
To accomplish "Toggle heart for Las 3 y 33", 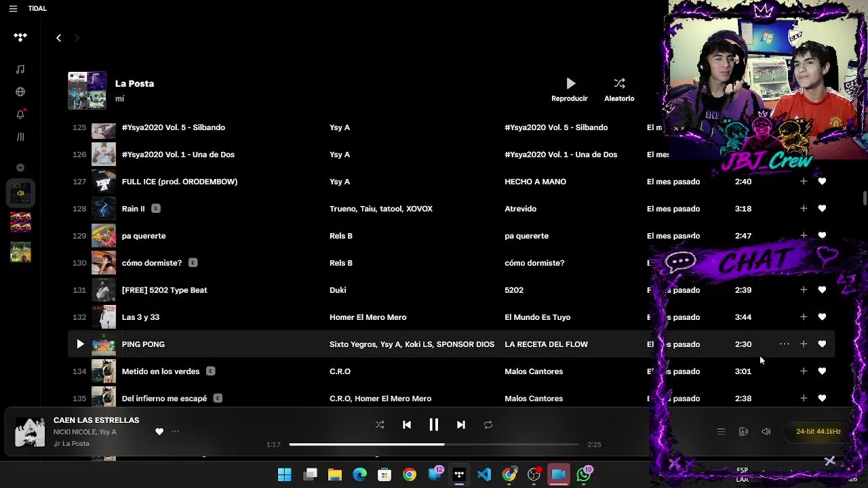I will [822, 317].
